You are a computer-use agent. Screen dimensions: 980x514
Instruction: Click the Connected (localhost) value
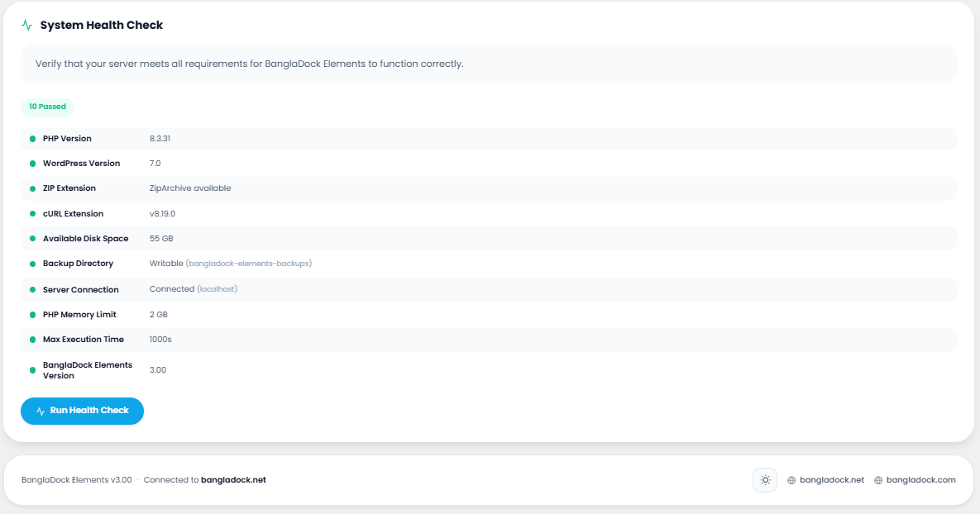click(194, 289)
